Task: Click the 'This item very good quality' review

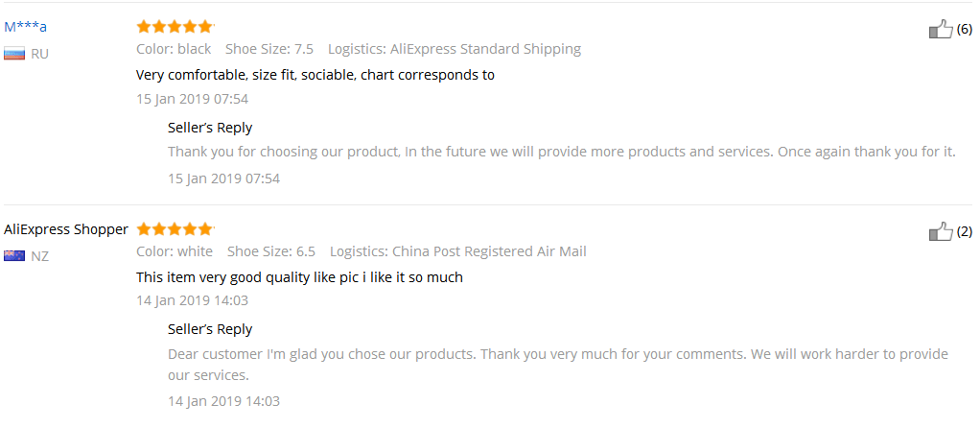Action: [x=299, y=277]
